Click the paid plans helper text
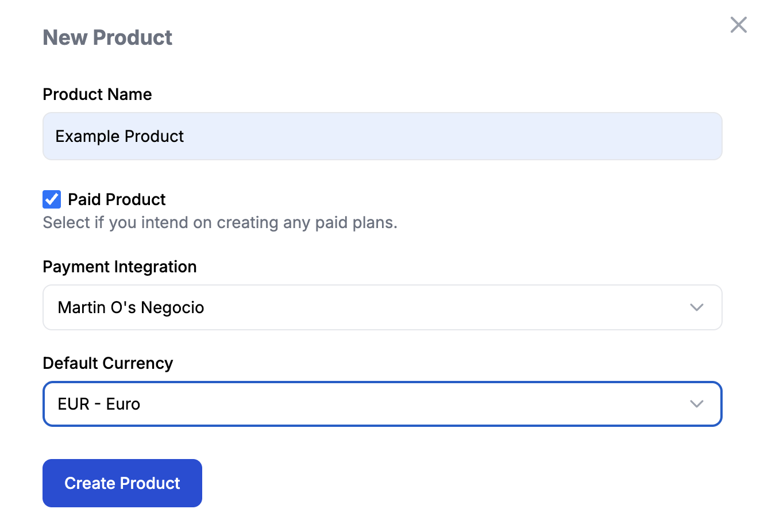The height and width of the screenshot is (532, 764). point(220,222)
